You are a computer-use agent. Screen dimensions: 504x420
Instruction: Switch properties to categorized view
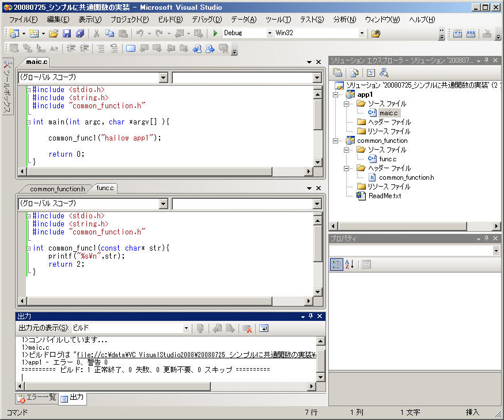click(x=337, y=264)
